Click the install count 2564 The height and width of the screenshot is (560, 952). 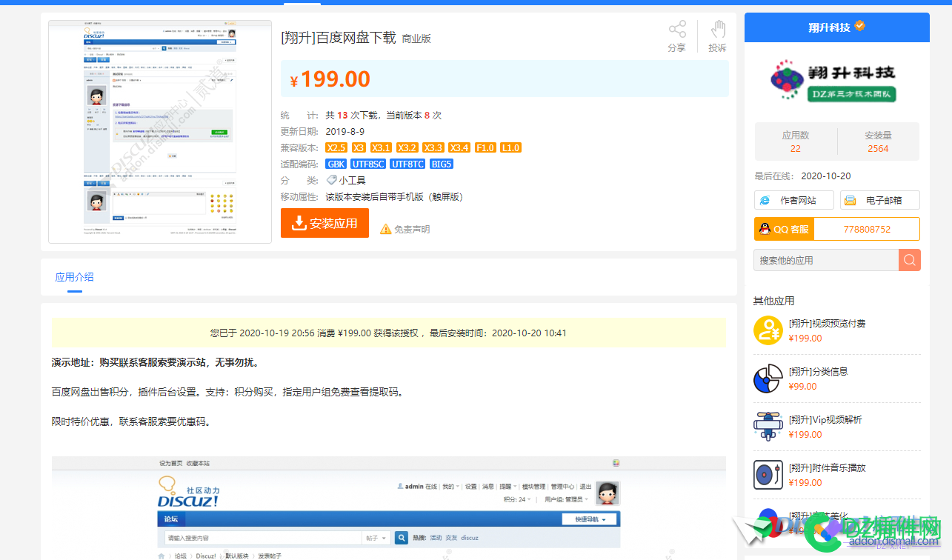pyautogui.click(x=878, y=148)
